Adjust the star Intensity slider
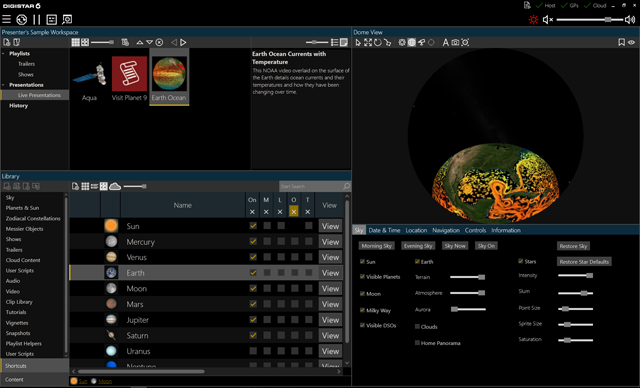This screenshot has height=388, width=640. [576, 275]
